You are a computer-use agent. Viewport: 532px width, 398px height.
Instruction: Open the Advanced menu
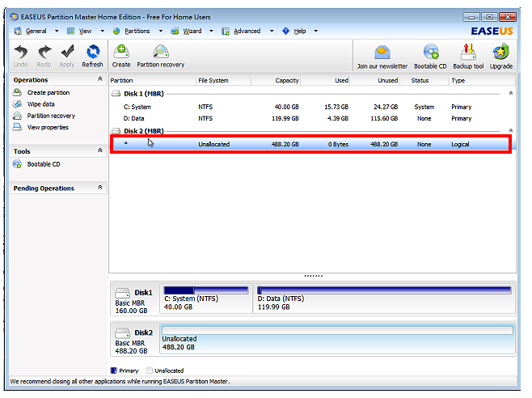point(247,31)
